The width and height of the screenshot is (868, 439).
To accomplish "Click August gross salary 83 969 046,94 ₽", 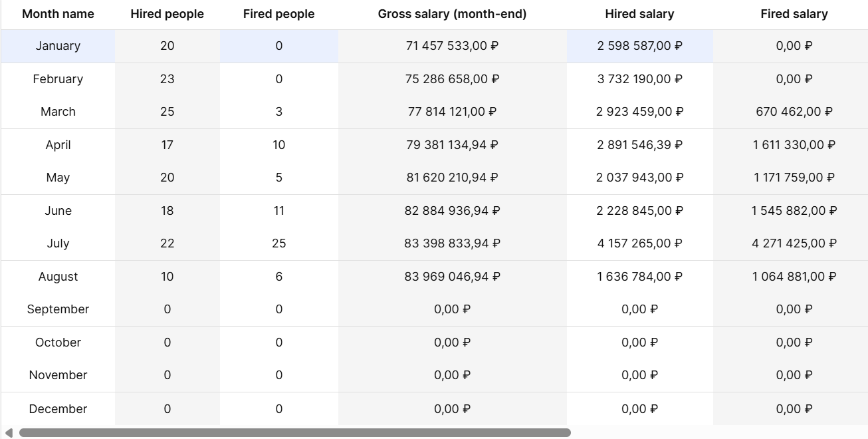I will (452, 277).
